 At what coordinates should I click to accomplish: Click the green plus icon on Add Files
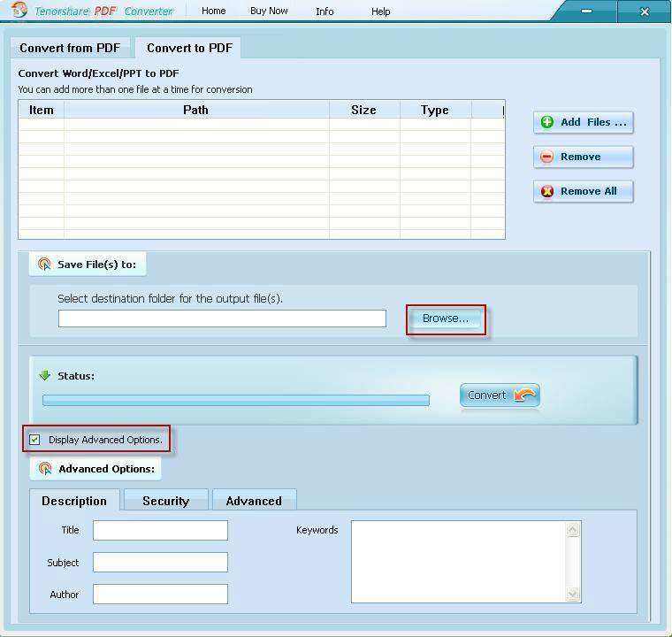pos(547,122)
